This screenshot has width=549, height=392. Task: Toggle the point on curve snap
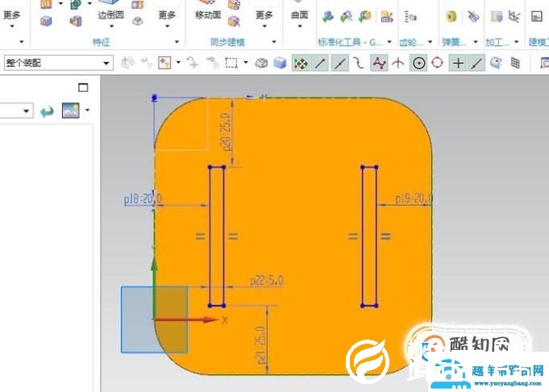pyautogui.click(x=476, y=63)
